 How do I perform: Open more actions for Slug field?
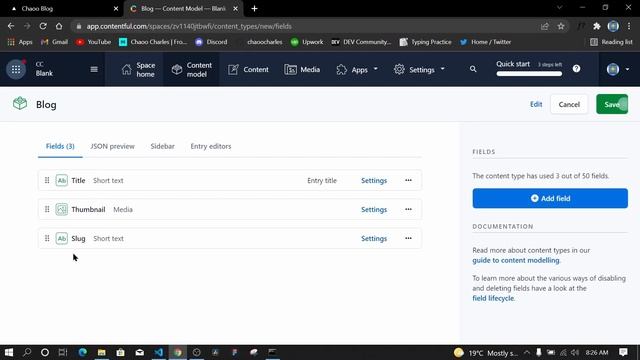click(x=408, y=238)
